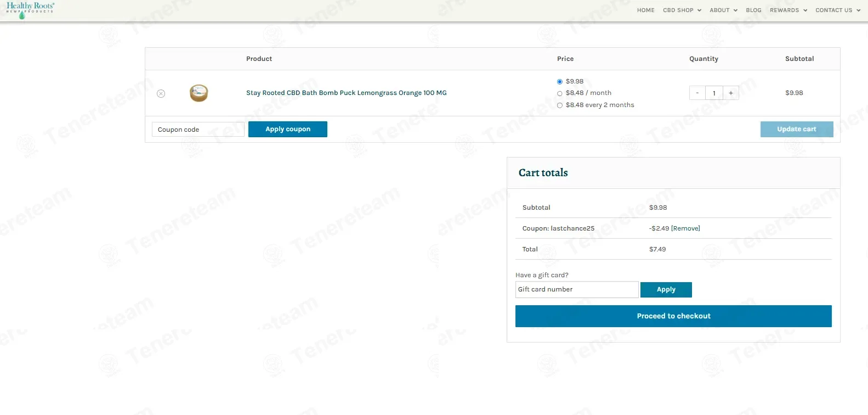This screenshot has width=868, height=415.
Task: Proceed to checkout
Action: (x=673, y=316)
